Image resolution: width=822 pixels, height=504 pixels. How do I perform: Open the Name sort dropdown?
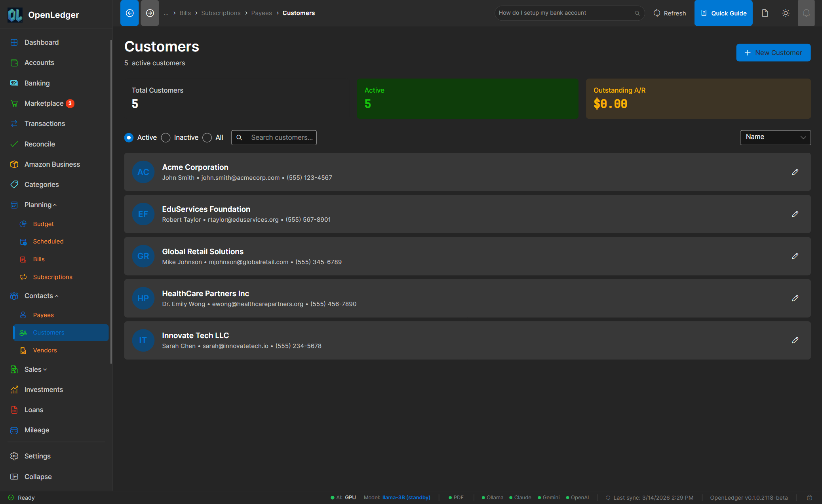[x=775, y=137]
